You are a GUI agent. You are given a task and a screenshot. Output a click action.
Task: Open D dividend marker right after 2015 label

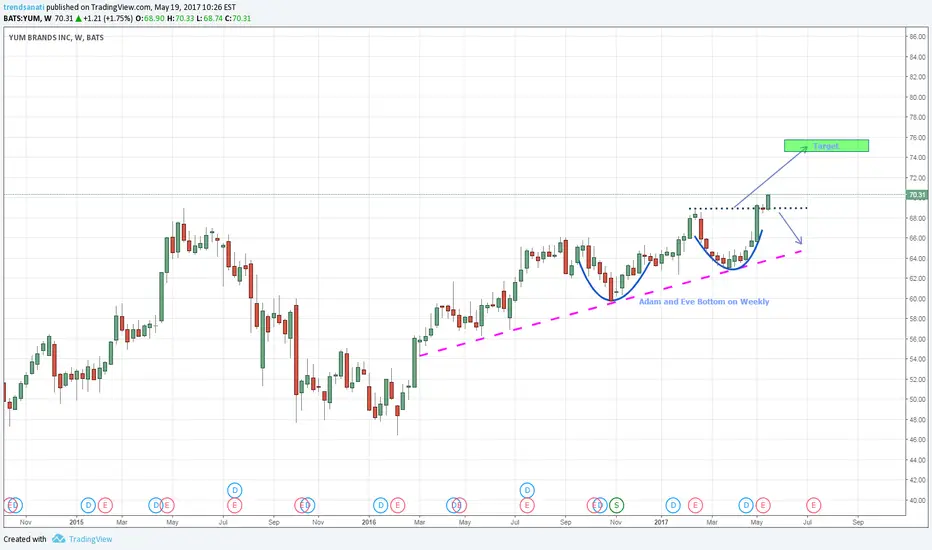[88, 505]
